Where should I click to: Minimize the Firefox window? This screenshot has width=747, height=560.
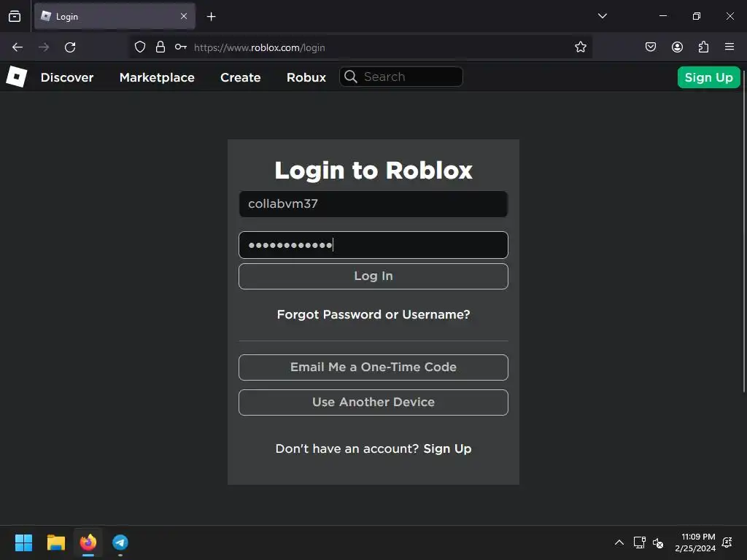pyautogui.click(x=662, y=16)
